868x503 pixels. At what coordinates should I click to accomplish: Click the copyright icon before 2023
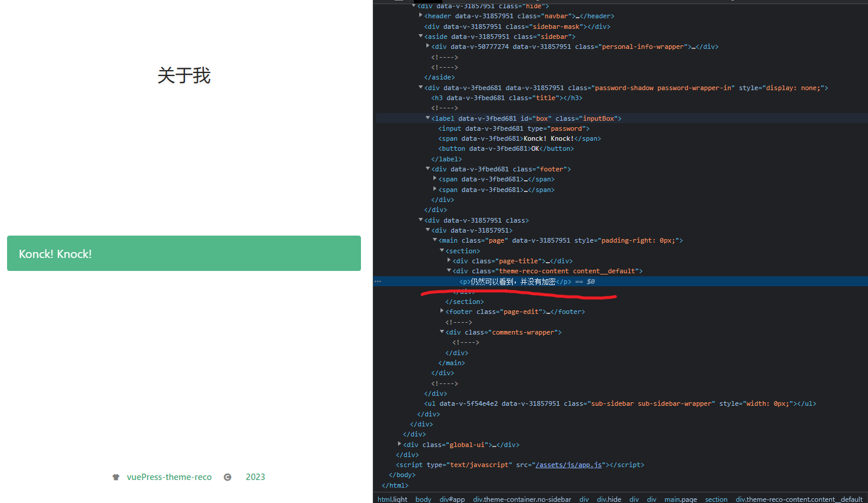pyautogui.click(x=227, y=477)
